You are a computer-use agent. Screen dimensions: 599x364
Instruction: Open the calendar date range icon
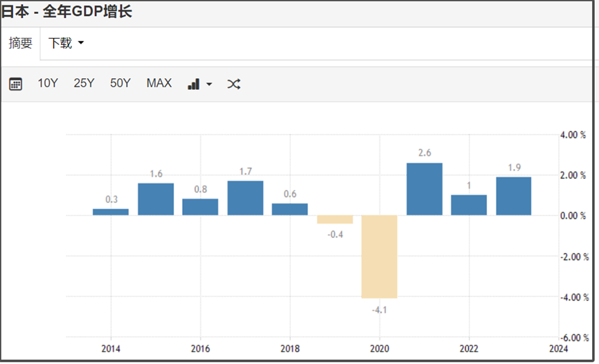click(x=15, y=84)
